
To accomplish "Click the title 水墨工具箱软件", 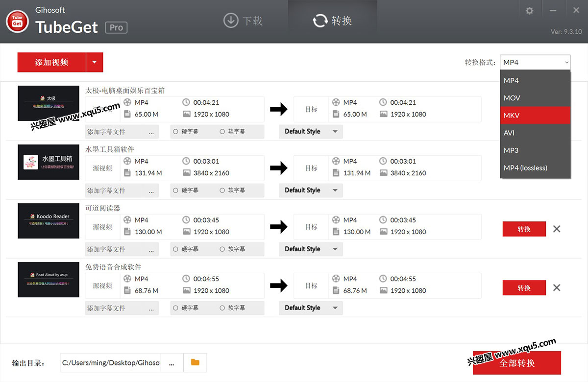I will pos(110,149).
